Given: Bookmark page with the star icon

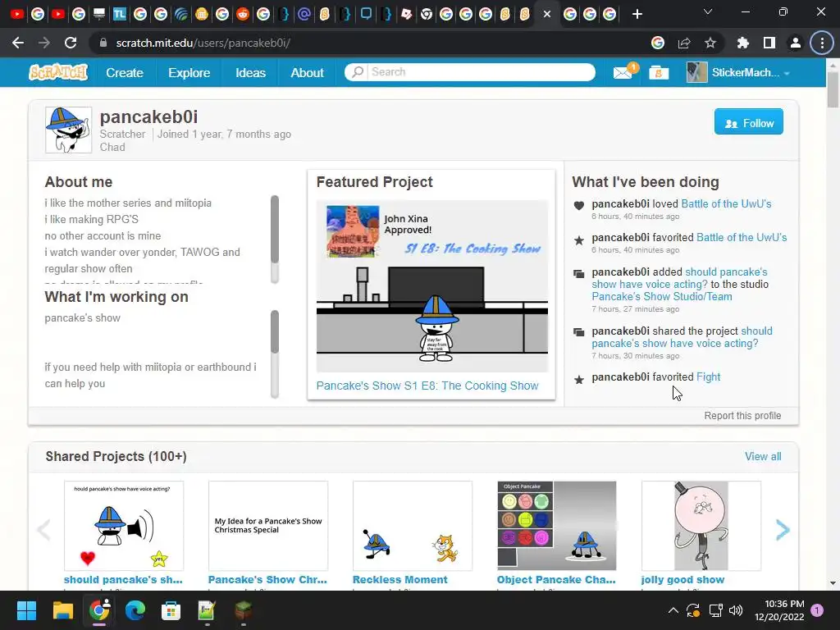Looking at the screenshot, I should coord(710,43).
